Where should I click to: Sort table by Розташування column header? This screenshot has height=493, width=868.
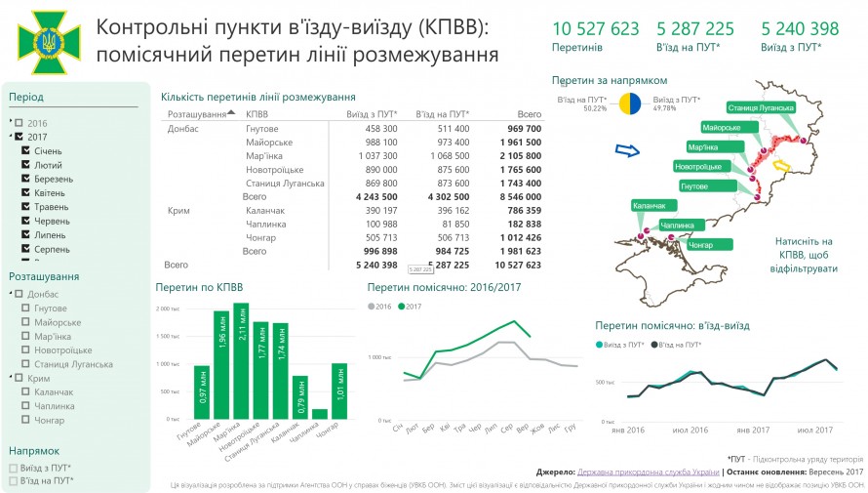[x=197, y=114]
